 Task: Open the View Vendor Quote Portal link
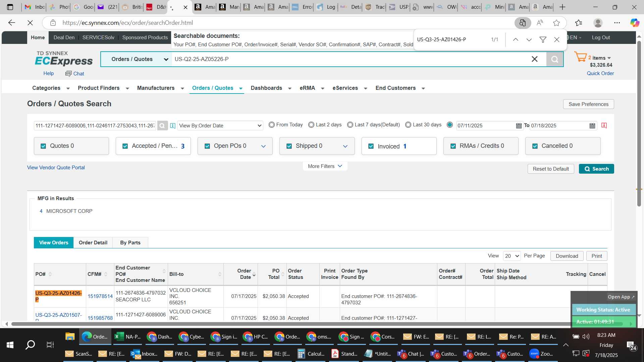56,168
